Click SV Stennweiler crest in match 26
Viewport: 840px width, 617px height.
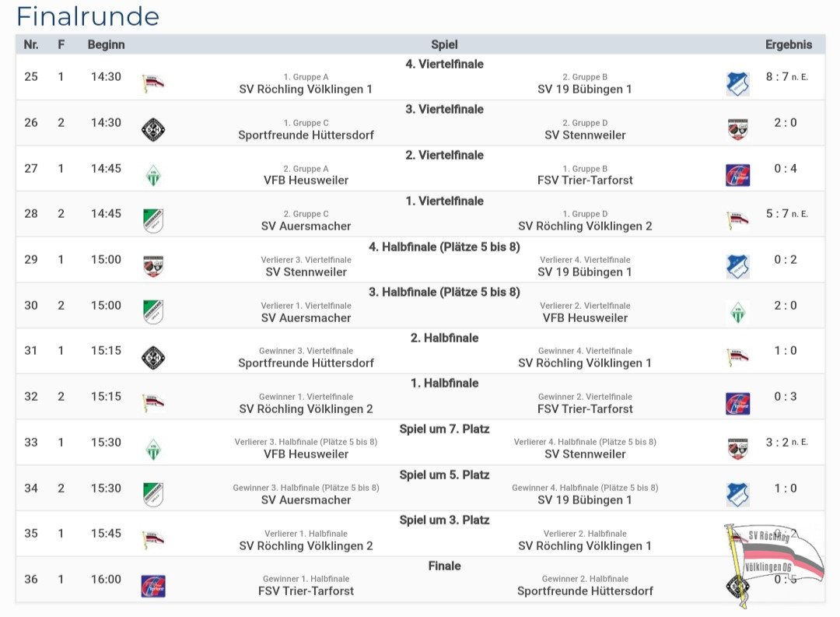tap(737, 130)
